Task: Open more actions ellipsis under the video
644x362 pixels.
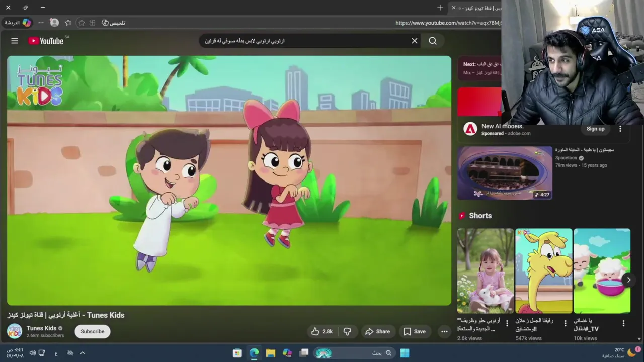Action: pyautogui.click(x=444, y=331)
